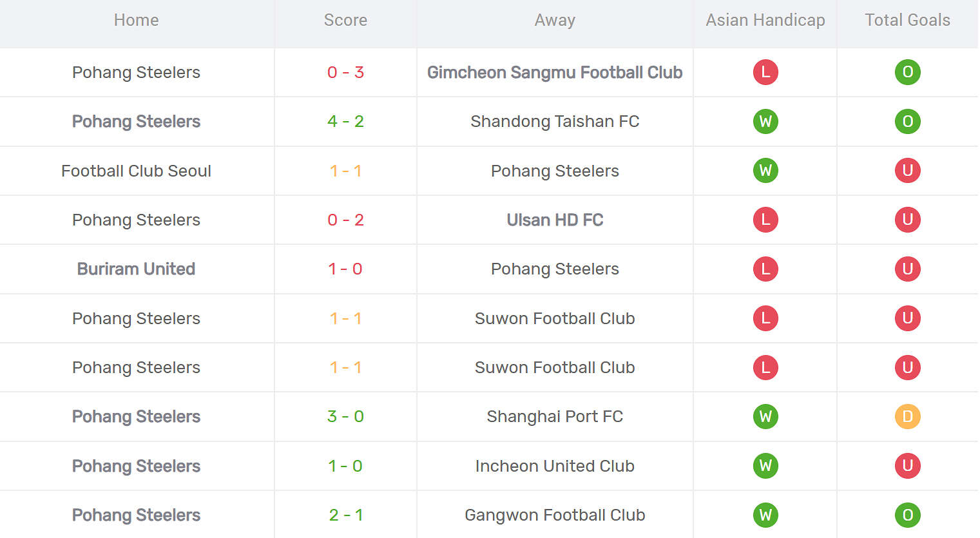The image size is (980, 538).
Task: Open the Gimcheon Sangmu Football Club team link
Action: [555, 72]
